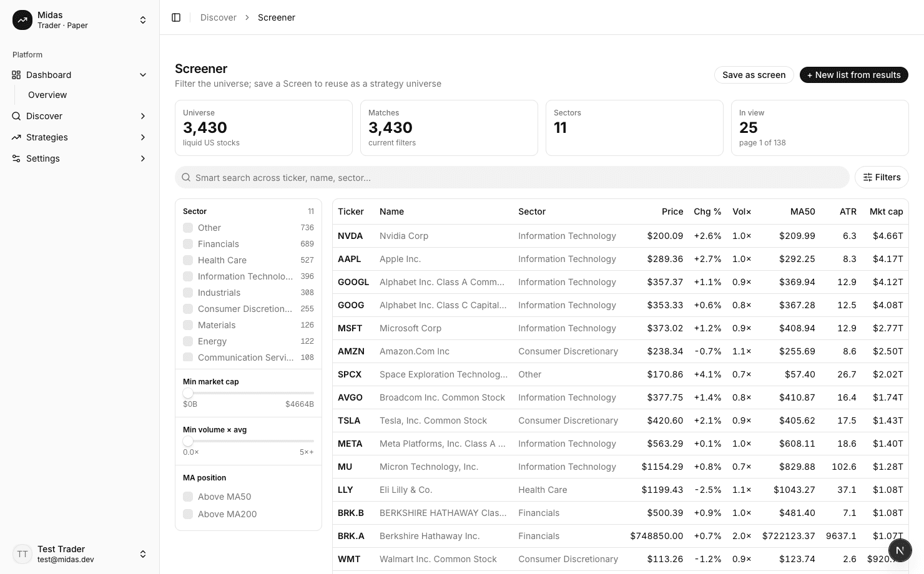The width and height of the screenshot is (924, 574).
Task: Sort by the MA50 column header
Action: pyautogui.click(x=803, y=212)
